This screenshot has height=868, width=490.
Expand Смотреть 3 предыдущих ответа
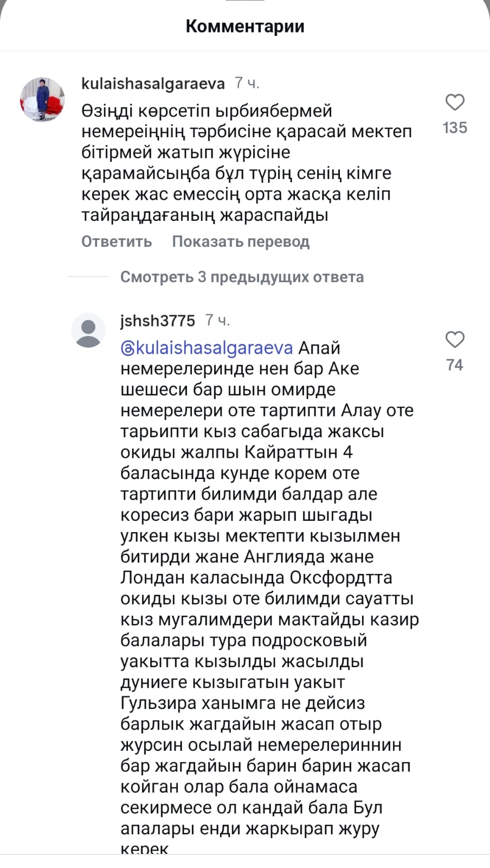pos(242,277)
